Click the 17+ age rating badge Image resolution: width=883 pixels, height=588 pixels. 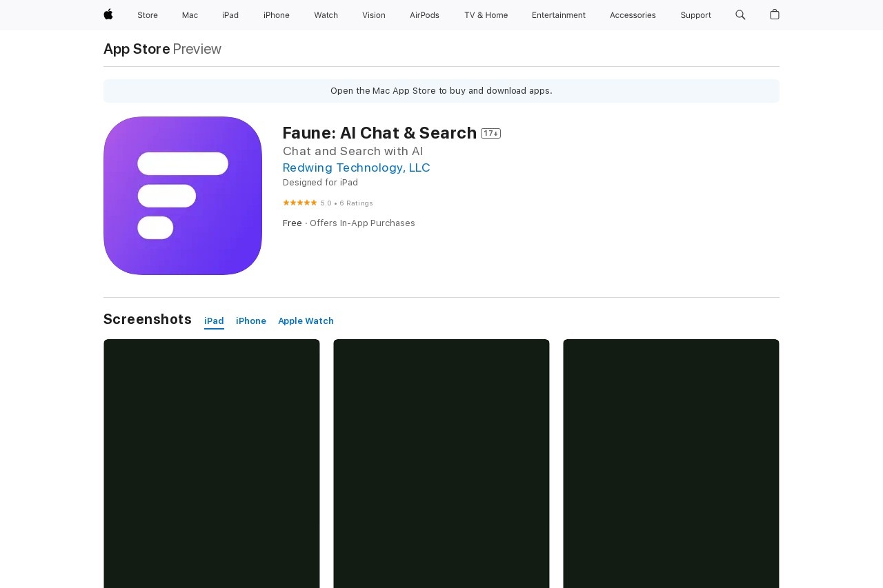coord(490,133)
